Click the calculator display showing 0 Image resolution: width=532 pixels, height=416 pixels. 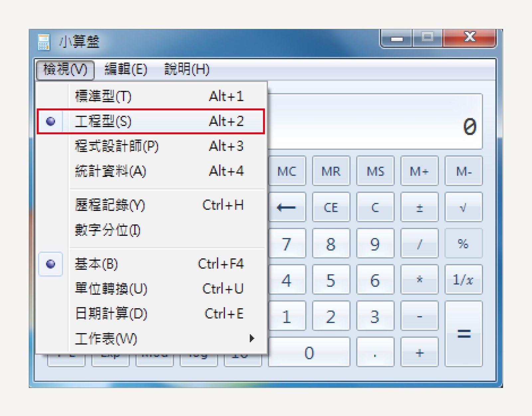pyautogui.click(x=375, y=122)
